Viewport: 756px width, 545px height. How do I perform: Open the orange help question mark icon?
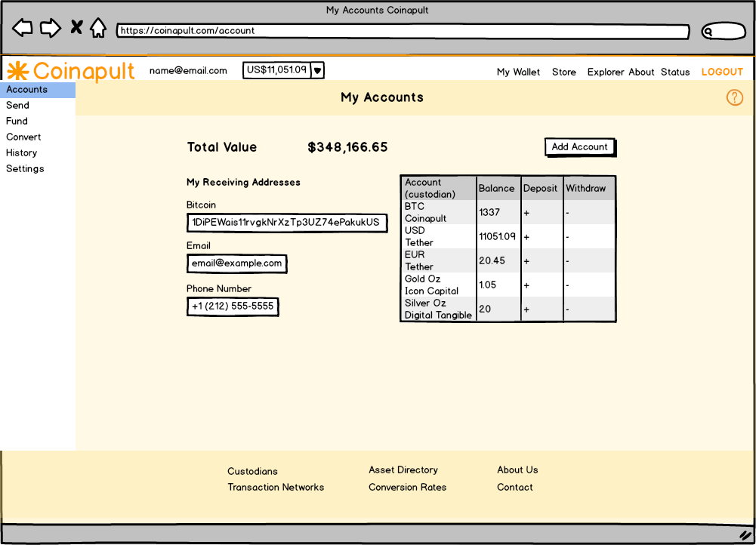[x=734, y=97]
